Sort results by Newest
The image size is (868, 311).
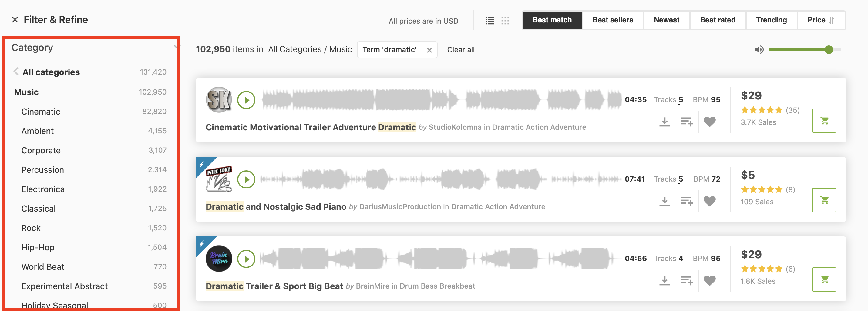pos(666,20)
